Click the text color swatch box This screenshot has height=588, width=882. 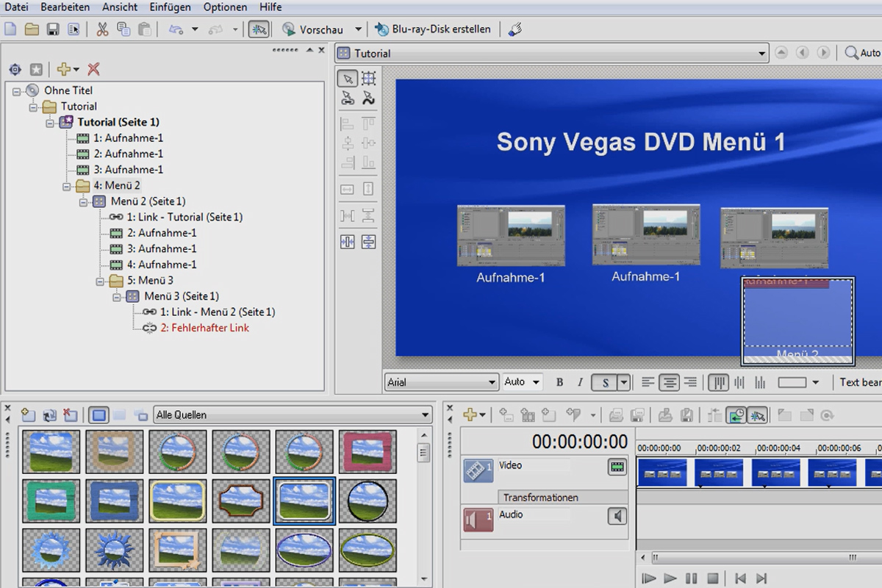(x=792, y=382)
